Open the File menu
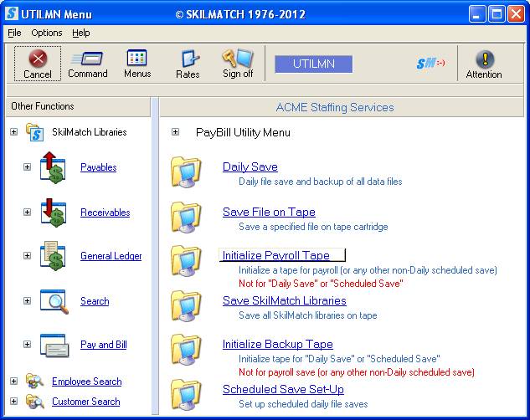530x420 pixels. (14, 33)
